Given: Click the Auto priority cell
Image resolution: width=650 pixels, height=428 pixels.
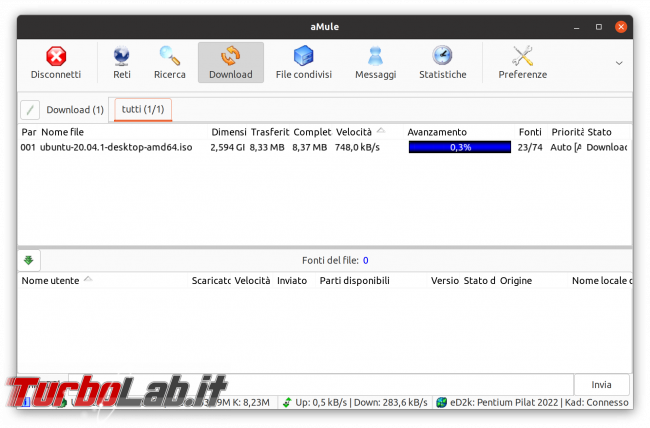Looking at the screenshot, I should pos(566,147).
